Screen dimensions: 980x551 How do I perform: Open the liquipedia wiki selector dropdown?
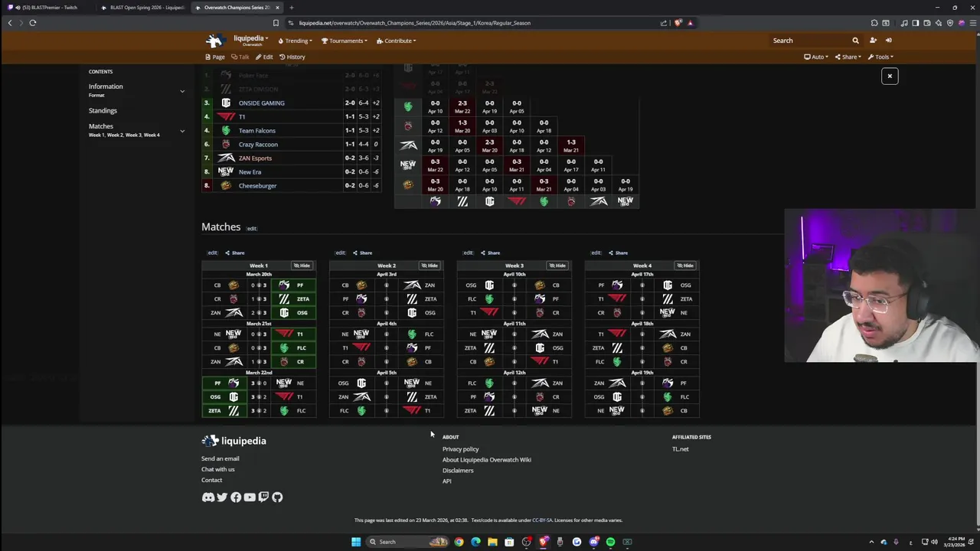[x=251, y=39]
